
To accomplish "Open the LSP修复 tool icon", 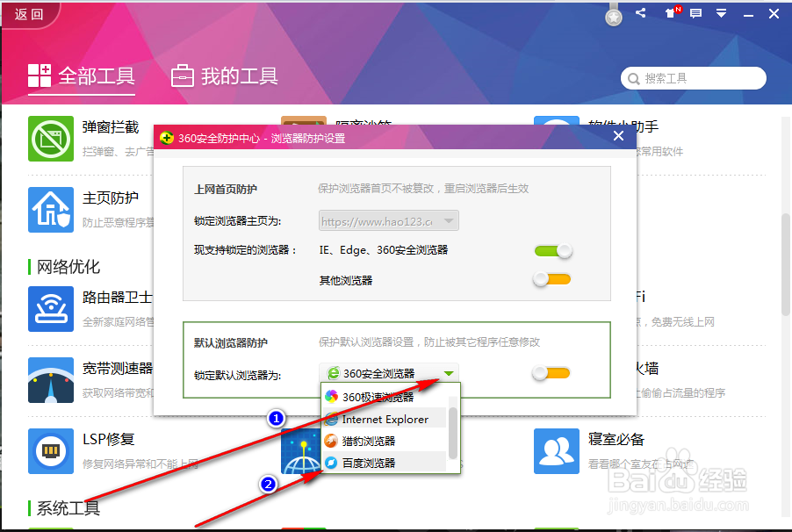I will click(x=51, y=451).
